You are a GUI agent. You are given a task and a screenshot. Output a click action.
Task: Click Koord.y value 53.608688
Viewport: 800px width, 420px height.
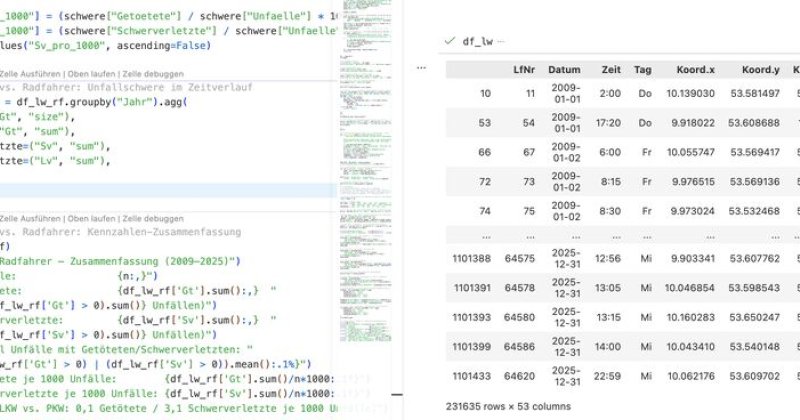click(754, 123)
